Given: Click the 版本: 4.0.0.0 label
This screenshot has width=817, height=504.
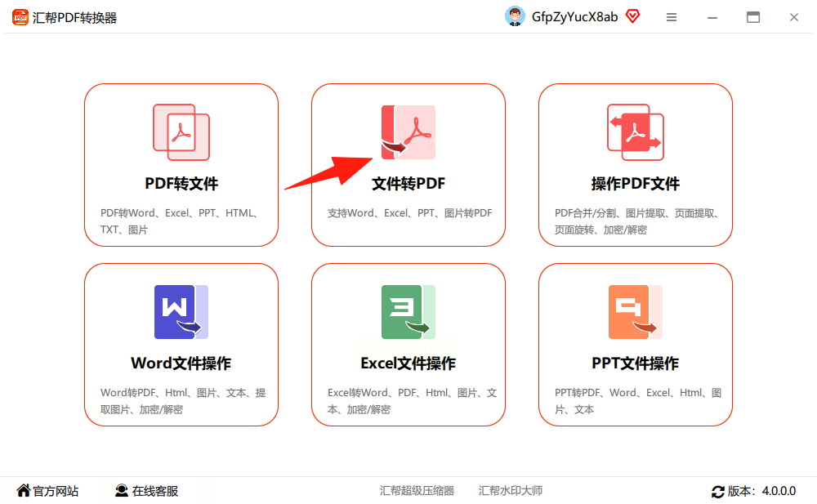Looking at the screenshot, I should click(761, 491).
